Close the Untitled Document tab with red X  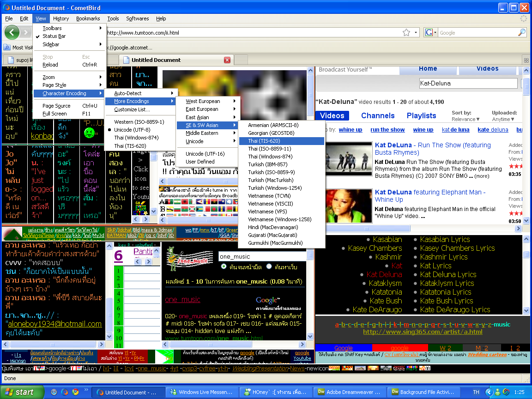tap(227, 60)
